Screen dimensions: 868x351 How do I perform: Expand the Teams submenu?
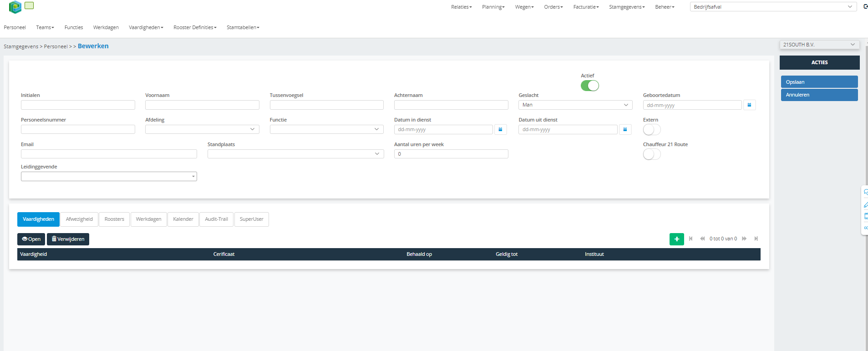click(x=45, y=27)
